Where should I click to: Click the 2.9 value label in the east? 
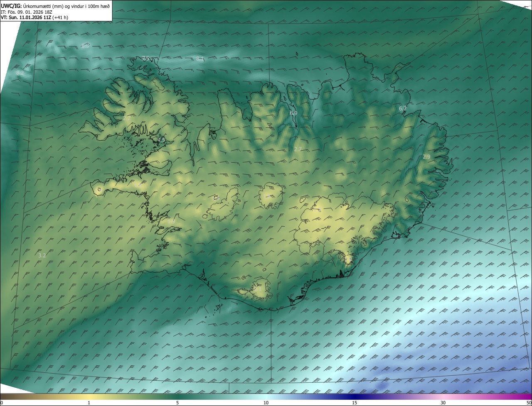[x=426, y=157]
